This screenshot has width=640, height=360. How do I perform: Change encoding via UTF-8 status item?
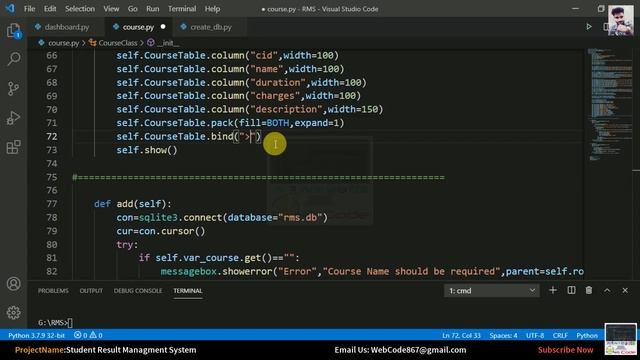535,335
